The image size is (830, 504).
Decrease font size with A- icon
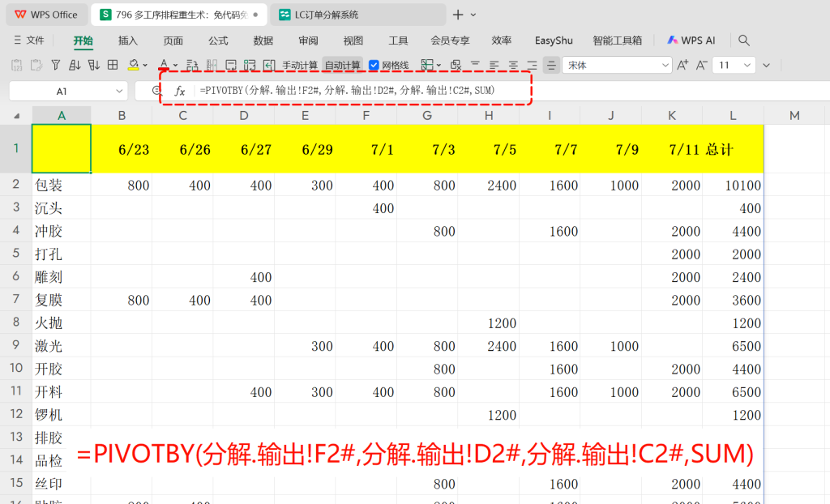702,65
